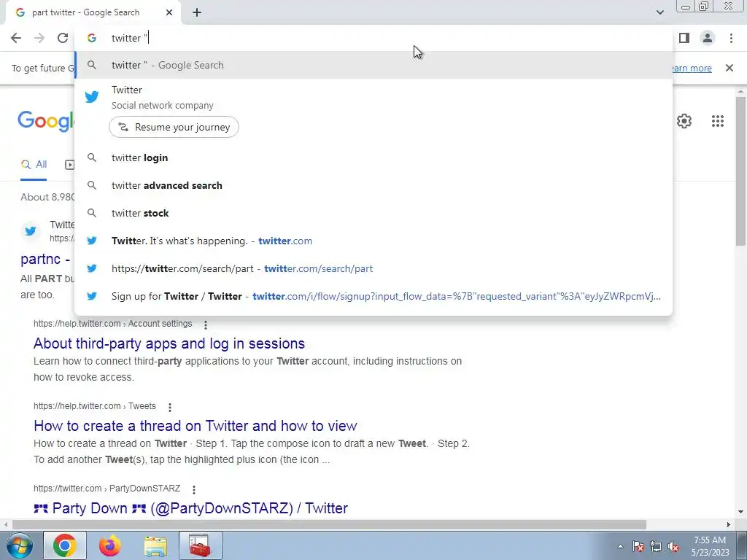This screenshot has height=560, width=747.
Task: Open options for the Account settings result
Action: pos(205,324)
